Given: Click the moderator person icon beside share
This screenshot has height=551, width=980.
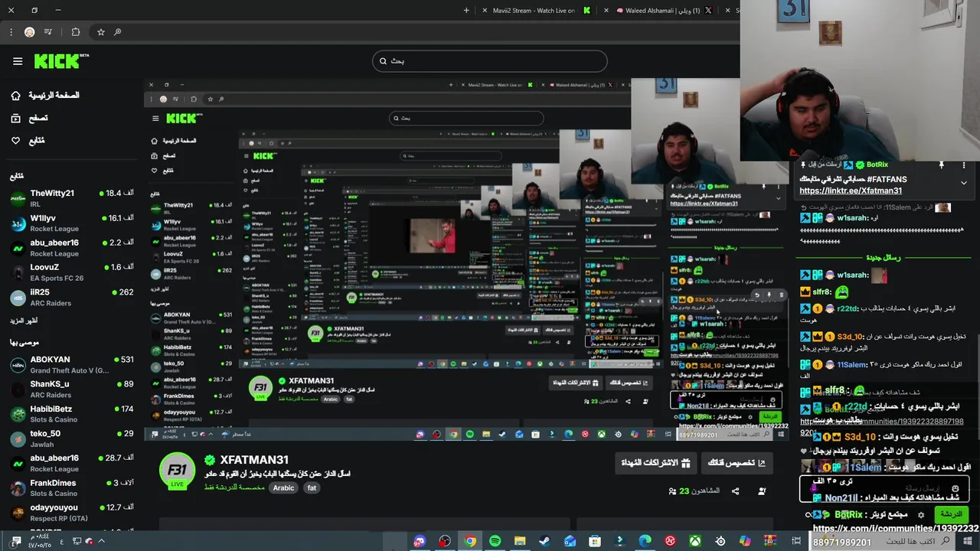Looking at the screenshot, I should pyautogui.click(x=762, y=491).
